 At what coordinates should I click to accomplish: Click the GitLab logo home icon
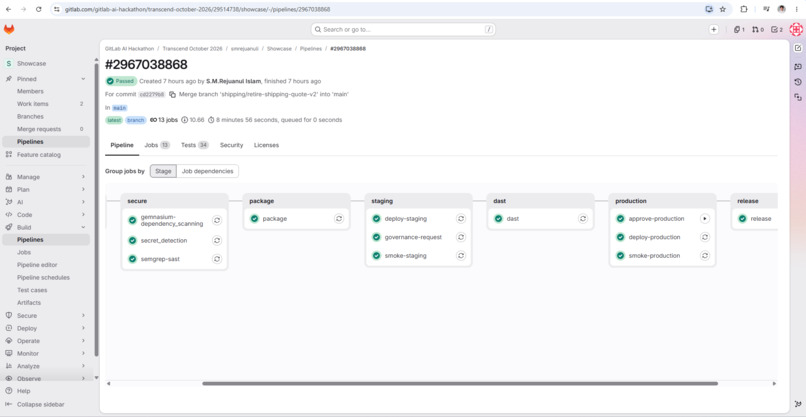[9, 30]
